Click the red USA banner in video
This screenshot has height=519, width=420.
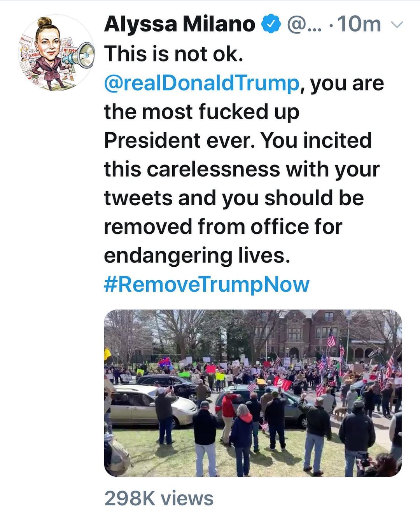click(x=282, y=383)
